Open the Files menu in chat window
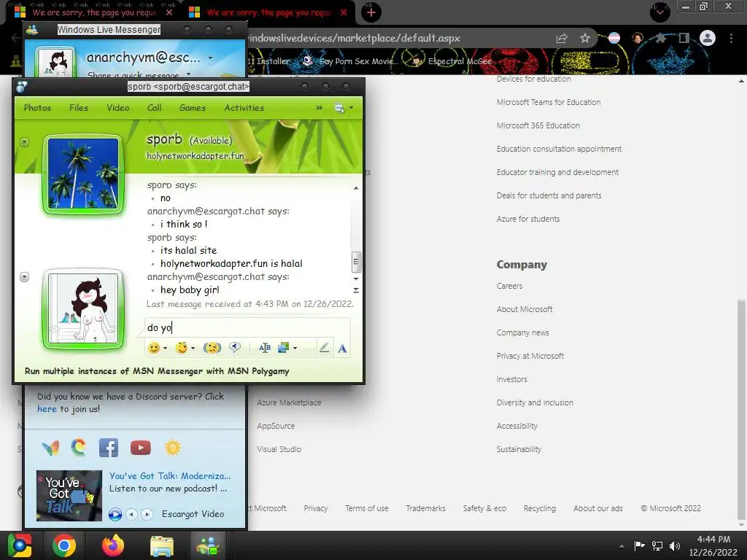Image resolution: width=747 pixels, height=560 pixels. 79,108
